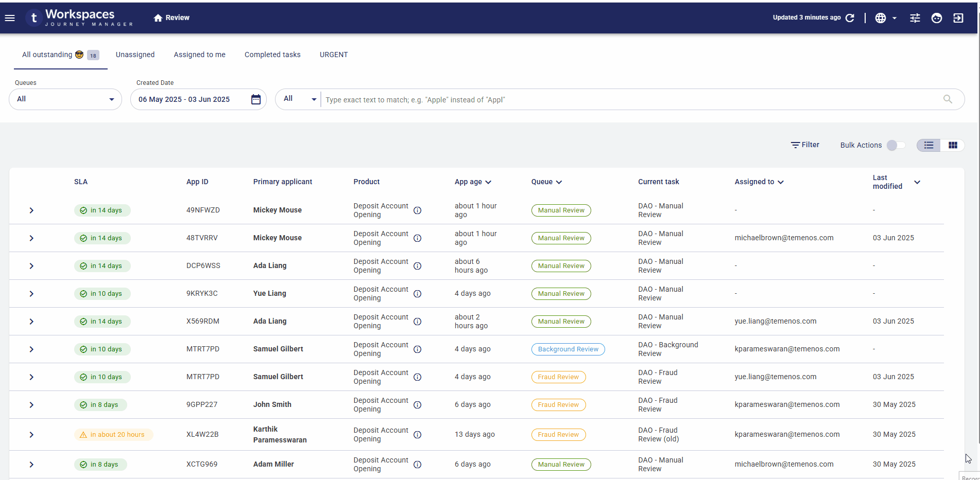The width and height of the screenshot is (980, 480).
Task: Click the 18 count badge
Action: pyautogui.click(x=93, y=56)
